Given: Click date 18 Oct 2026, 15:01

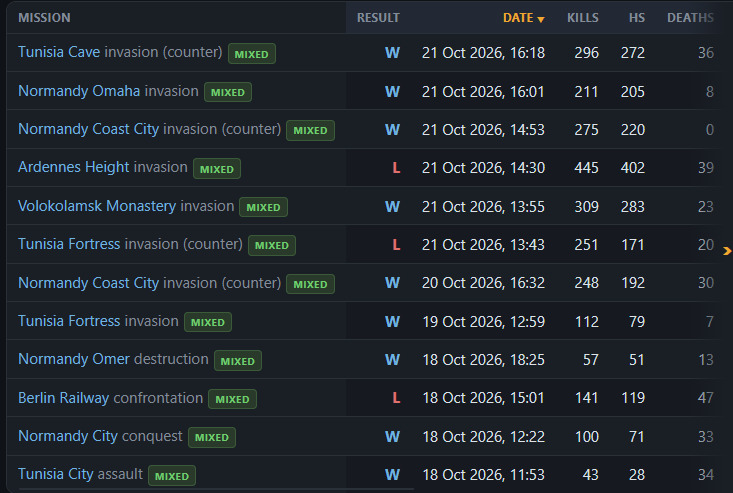Looking at the screenshot, I should (483, 398).
